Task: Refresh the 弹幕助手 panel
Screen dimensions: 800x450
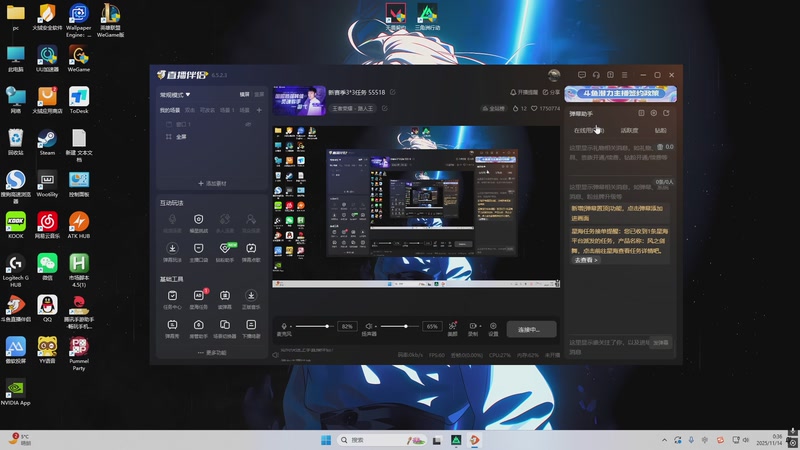Action: click(666, 113)
